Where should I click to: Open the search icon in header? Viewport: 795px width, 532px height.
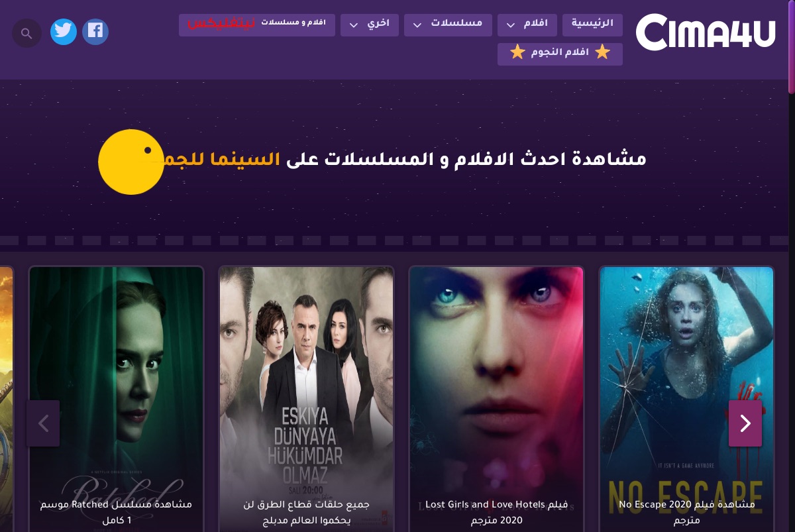pos(26,33)
